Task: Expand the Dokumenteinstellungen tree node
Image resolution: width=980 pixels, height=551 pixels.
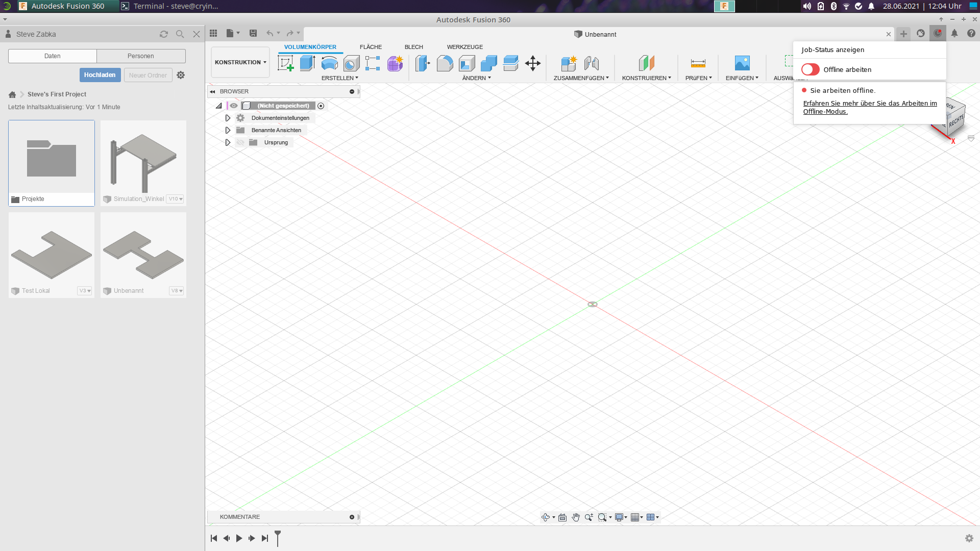Action: (x=228, y=118)
